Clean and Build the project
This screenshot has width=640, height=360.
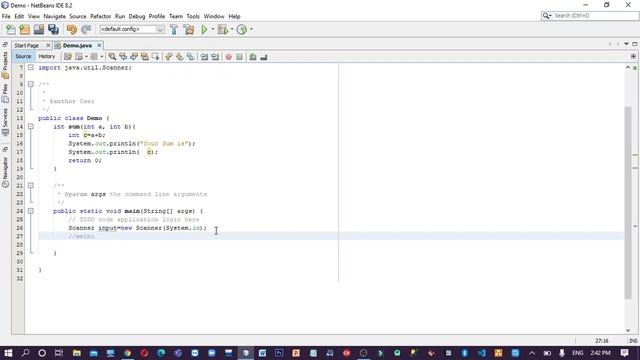pos(189,29)
